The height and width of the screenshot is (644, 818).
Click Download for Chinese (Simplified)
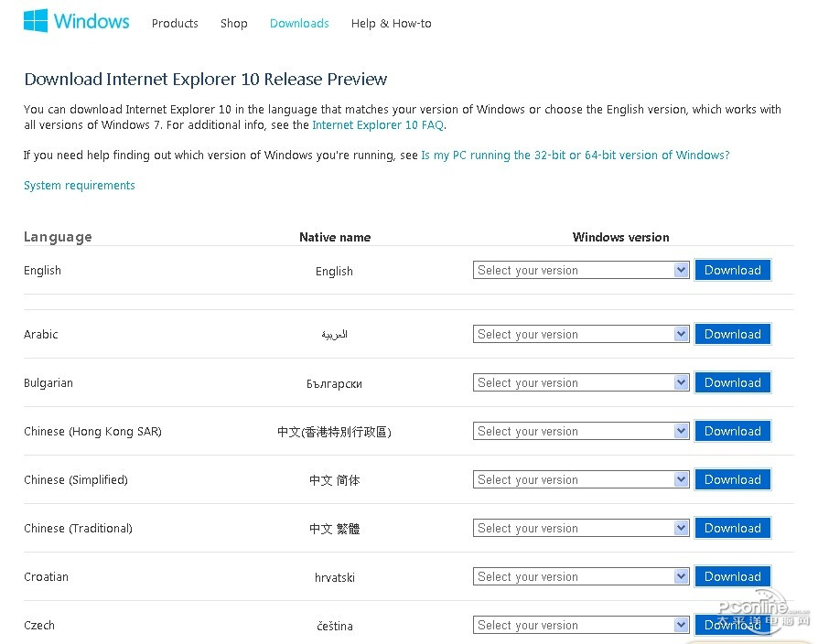(x=732, y=480)
